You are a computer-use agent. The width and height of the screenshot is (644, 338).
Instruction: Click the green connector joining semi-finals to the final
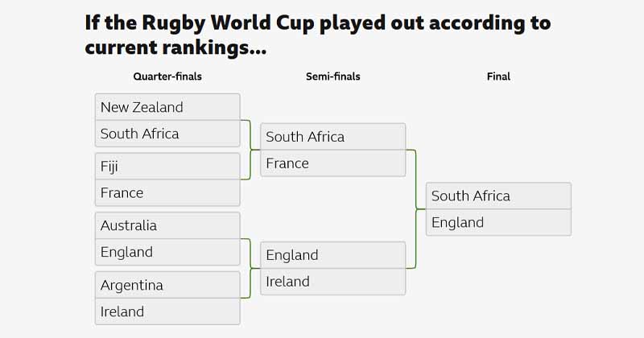point(415,209)
